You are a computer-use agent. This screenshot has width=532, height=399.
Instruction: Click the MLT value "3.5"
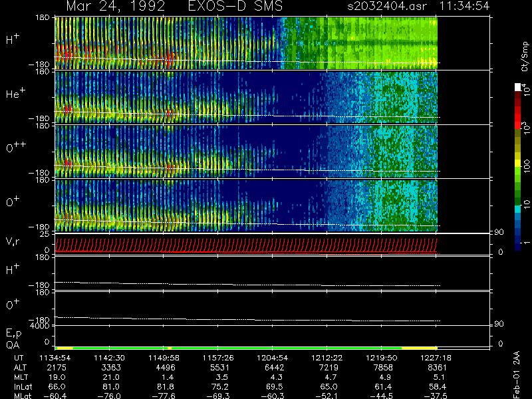pyautogui.click(x=222, y=377)
